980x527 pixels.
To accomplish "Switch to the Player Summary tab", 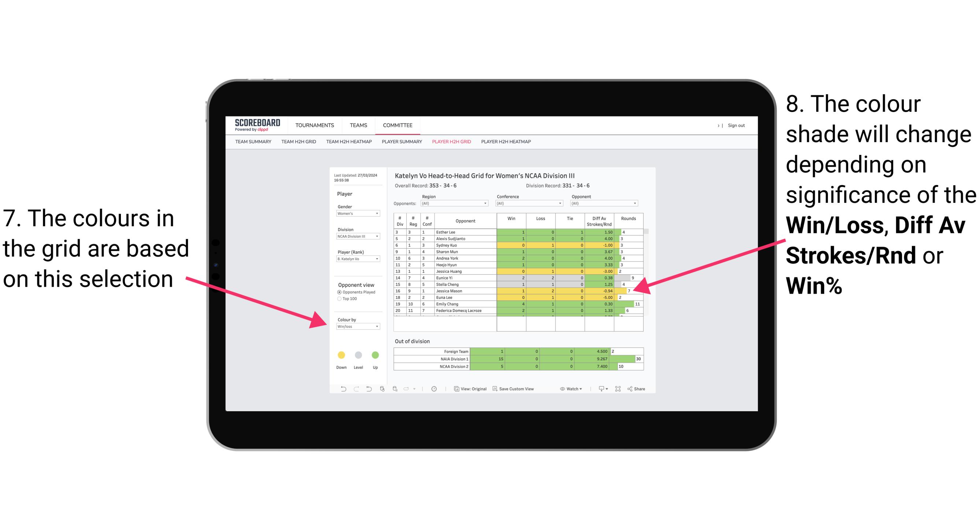I will point(401,144).
